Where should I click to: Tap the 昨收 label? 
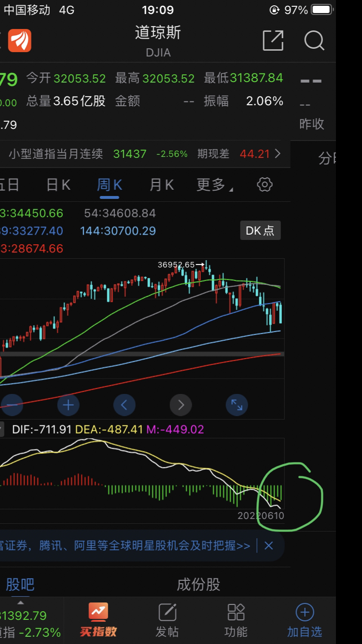[x=312, y=124]
